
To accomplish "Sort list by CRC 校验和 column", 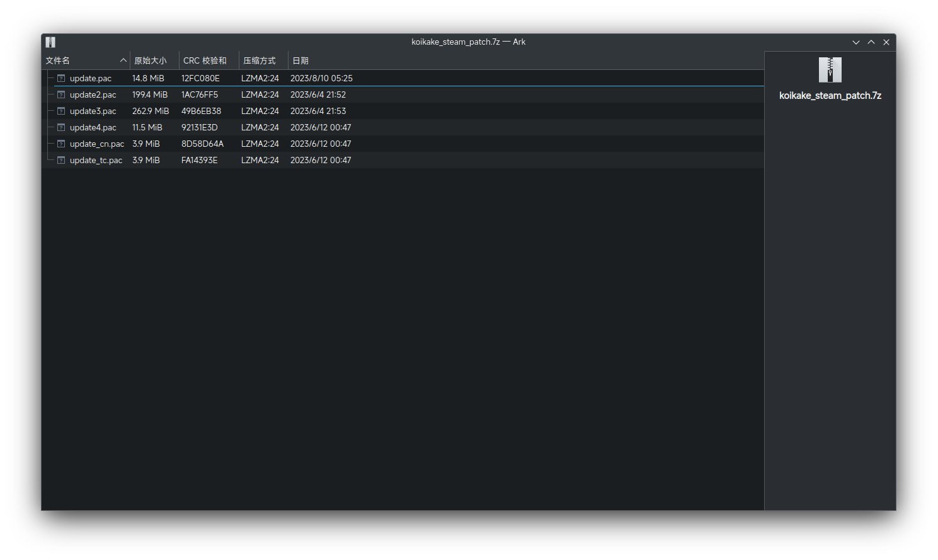I will coord(209,60).
